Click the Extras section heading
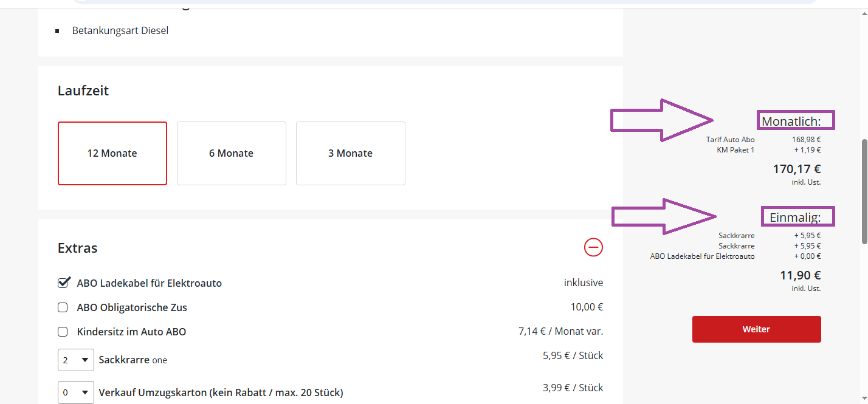 point(78,248)
